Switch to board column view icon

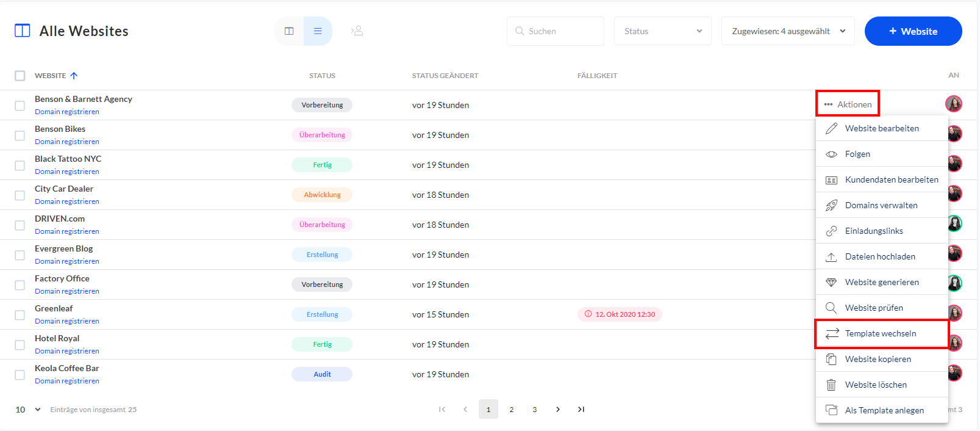[289, 31]
